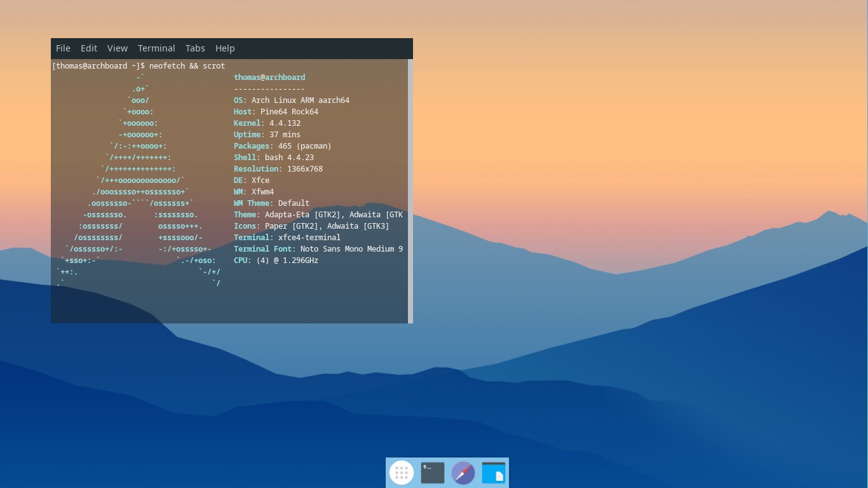
Task: Click the Kernel: 4.4.132 line
Action: (x=267, y=123)
